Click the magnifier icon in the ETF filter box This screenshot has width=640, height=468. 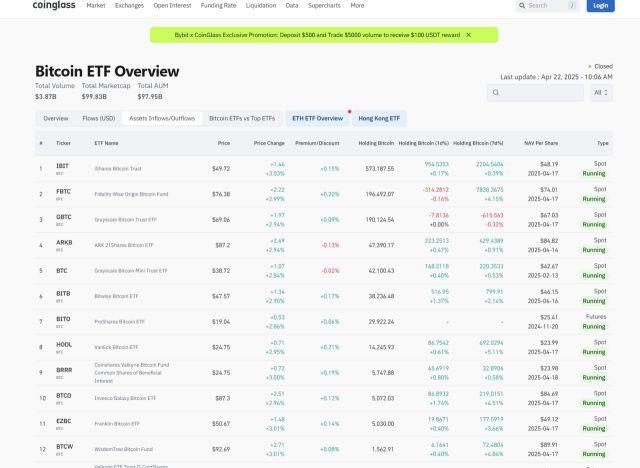point(497,93)
